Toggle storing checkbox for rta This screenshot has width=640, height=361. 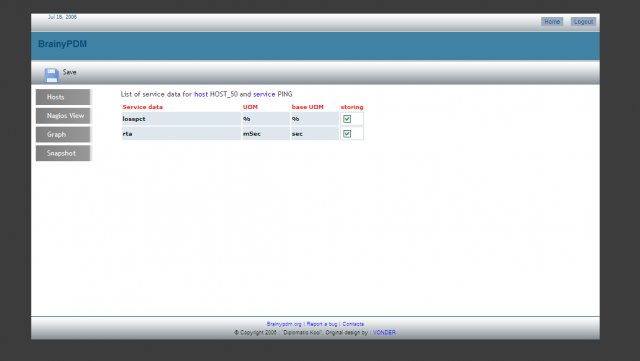(347, 134)
